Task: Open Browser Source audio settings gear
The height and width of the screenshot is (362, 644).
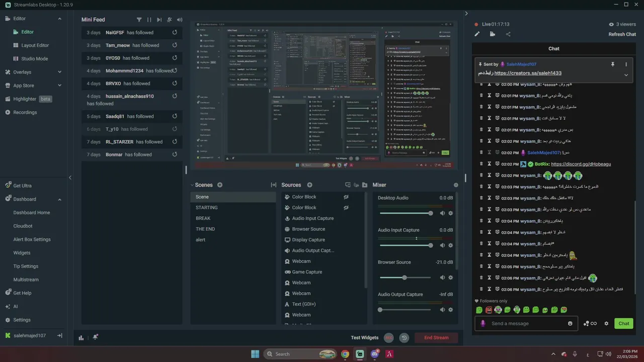Action: tap(450, 278)
